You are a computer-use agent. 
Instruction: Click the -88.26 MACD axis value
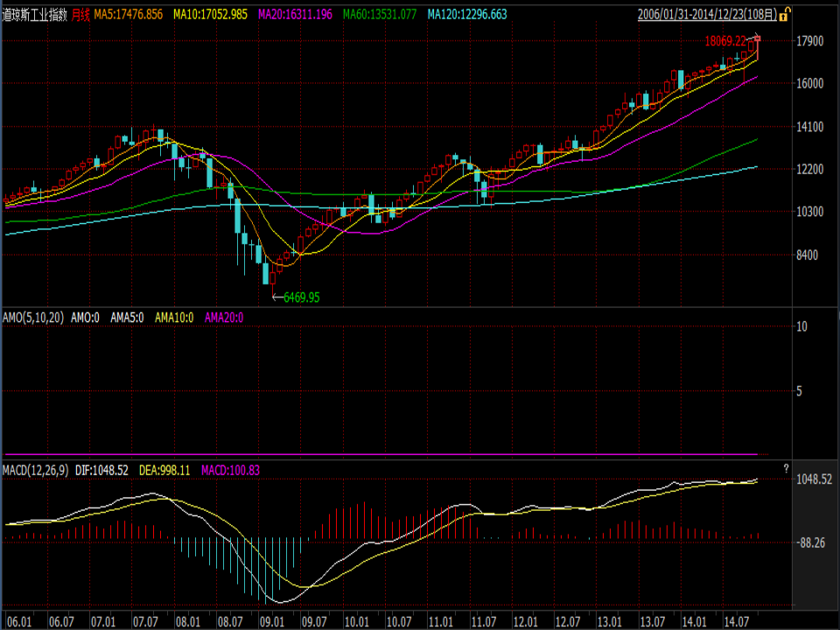tap(811, 542)
